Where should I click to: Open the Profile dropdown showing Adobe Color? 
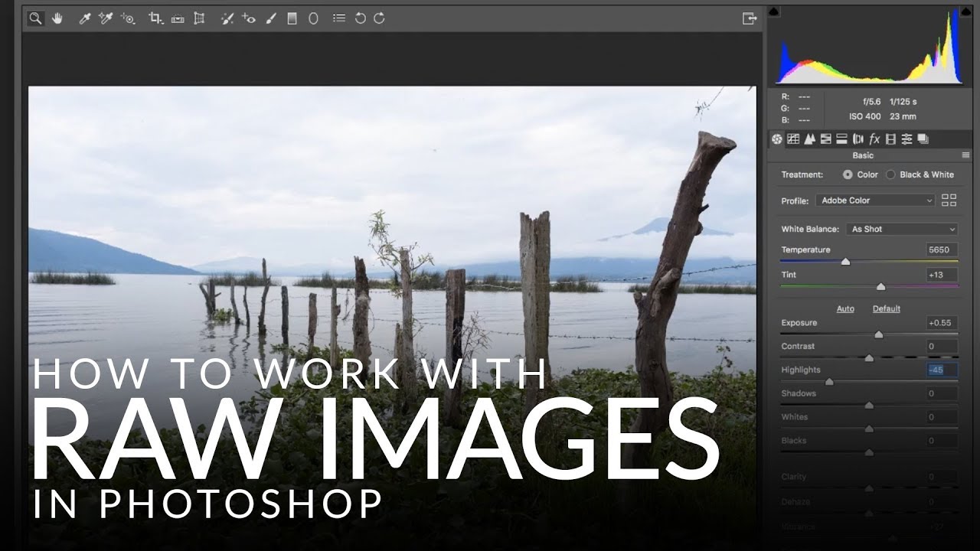coord(876,201)
